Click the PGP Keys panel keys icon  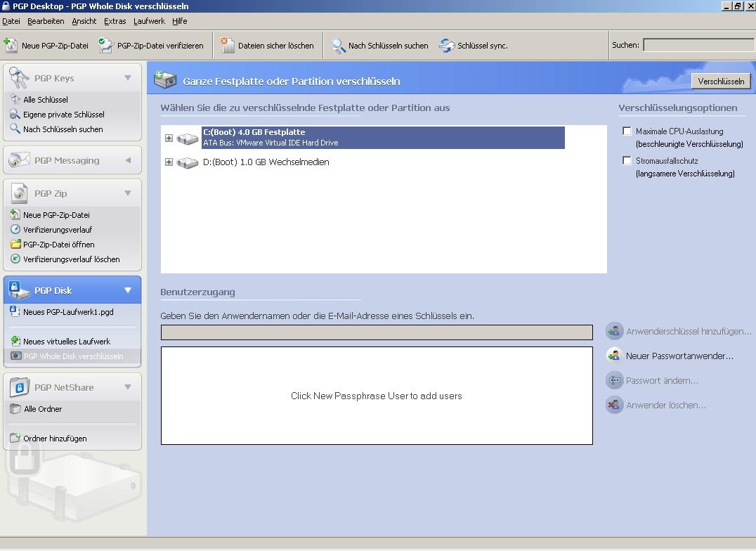click(x=19, y=77)
